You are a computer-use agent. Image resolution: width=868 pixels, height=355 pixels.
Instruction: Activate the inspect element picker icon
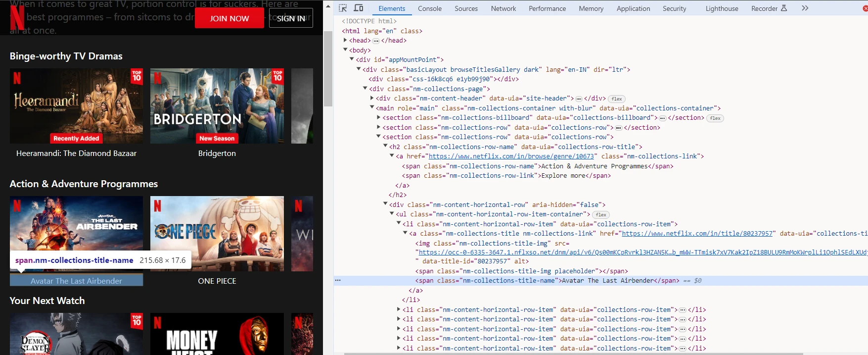pyautogui.click(x=343, y=8)
